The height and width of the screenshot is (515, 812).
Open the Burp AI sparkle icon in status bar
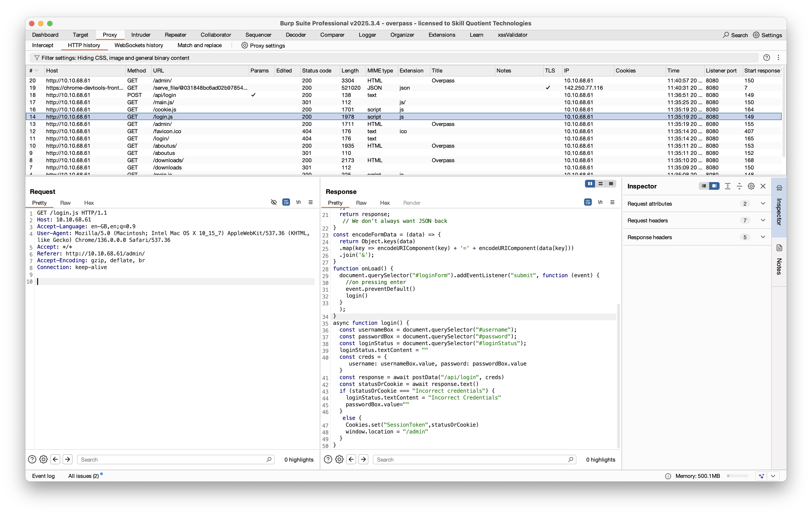coord(761,476)
